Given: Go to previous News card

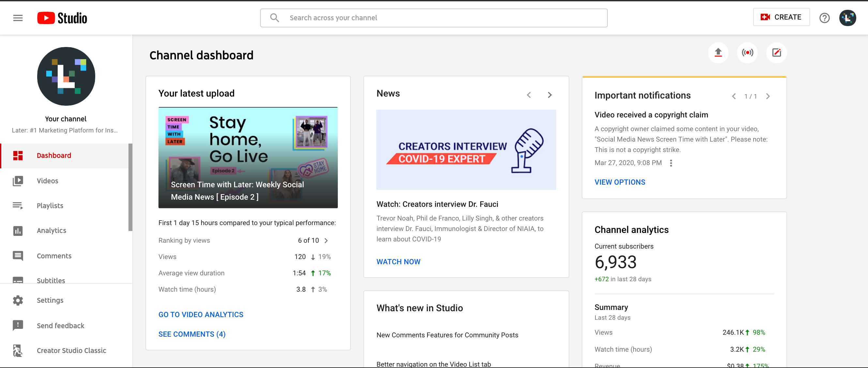Looking at the screenshot, I should [x=529, y=95].
